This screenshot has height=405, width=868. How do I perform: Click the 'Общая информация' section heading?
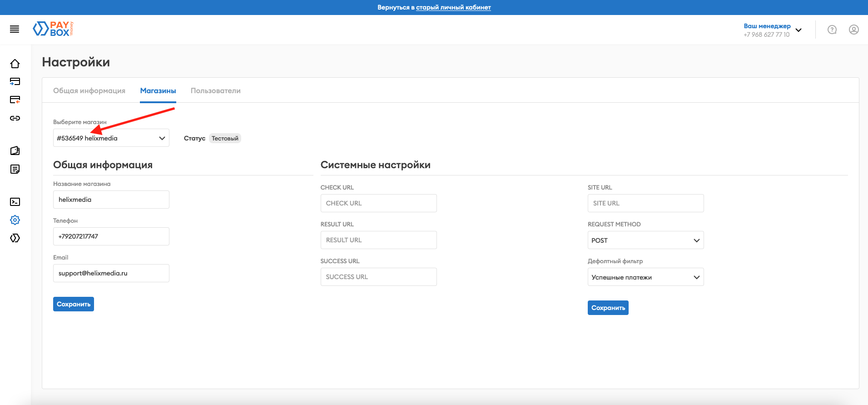pyautogui.click(x=103, y=165)
